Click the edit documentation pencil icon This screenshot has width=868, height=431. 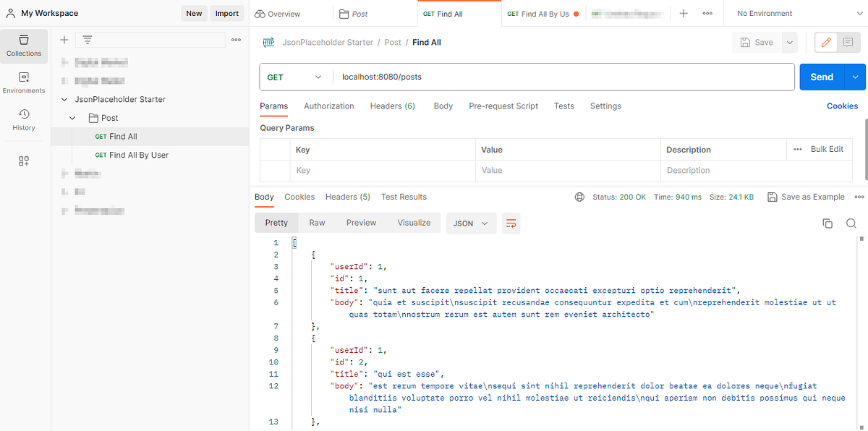825,42
